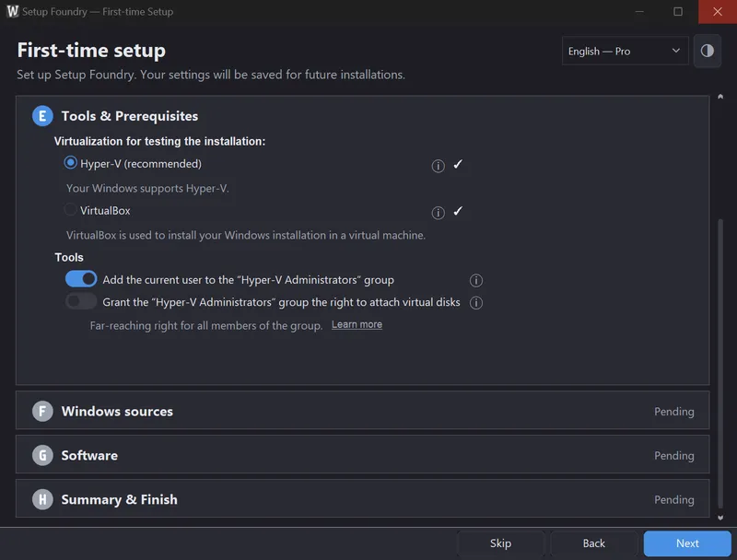Disable adding current user to Hyper-V Administrators

81,278
